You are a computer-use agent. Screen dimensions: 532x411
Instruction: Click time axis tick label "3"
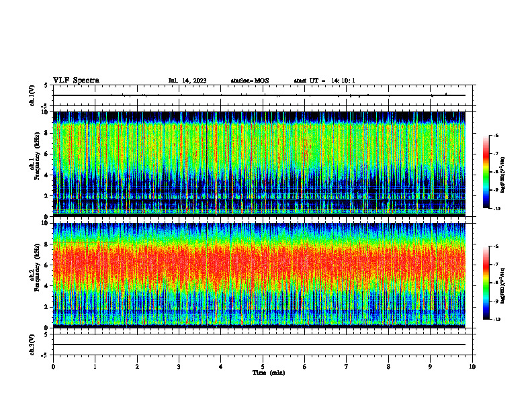pos(179,367)
